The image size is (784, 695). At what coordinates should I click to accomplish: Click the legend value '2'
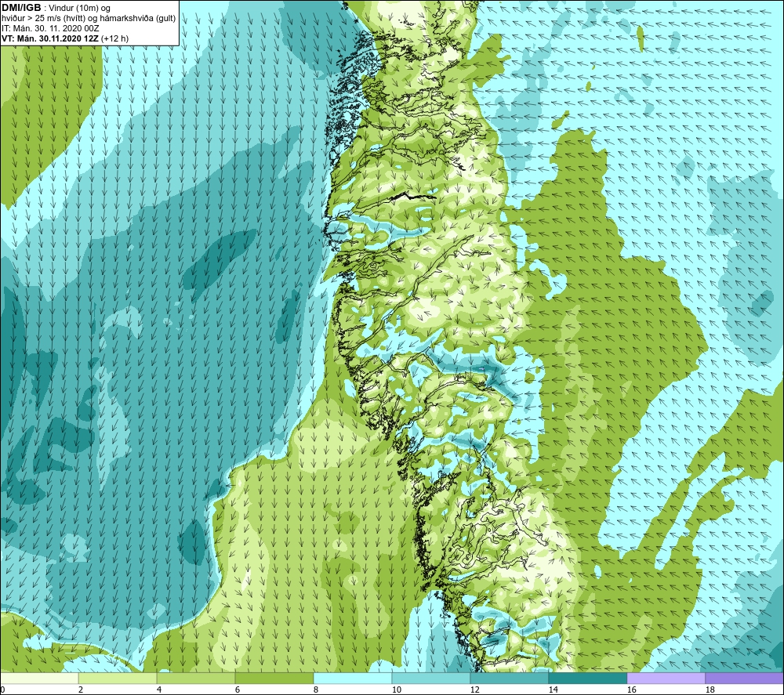(x=81, y=690)
